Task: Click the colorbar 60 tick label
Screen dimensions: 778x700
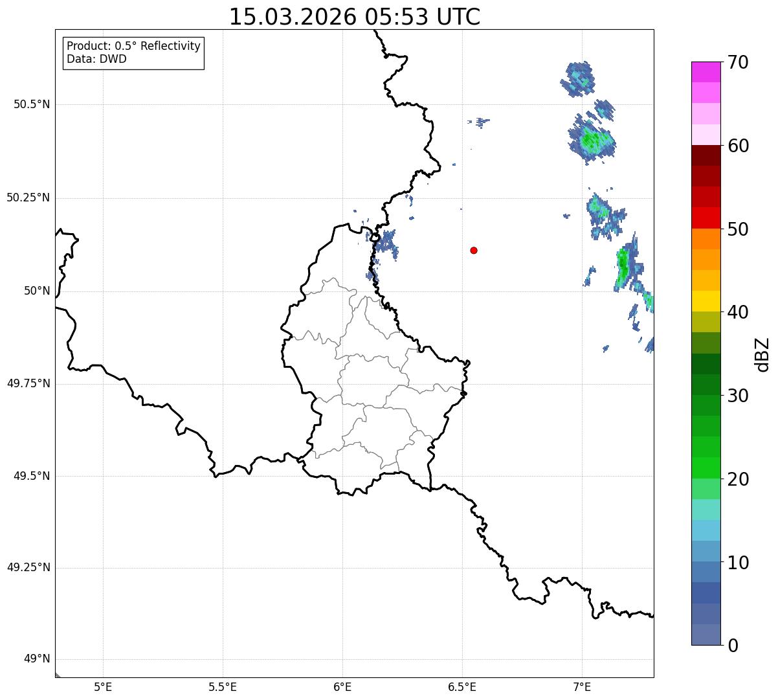Action: [738, 146]
